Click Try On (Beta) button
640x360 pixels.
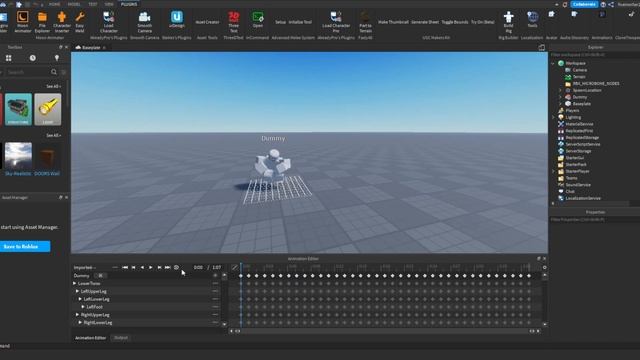pyautogui.click(x=483, y=22)
